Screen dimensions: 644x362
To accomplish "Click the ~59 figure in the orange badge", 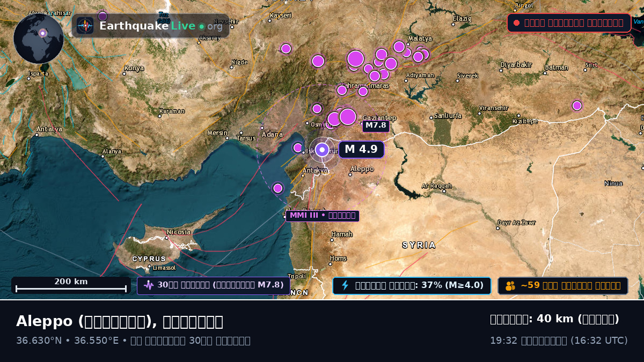I will point(530,285).
